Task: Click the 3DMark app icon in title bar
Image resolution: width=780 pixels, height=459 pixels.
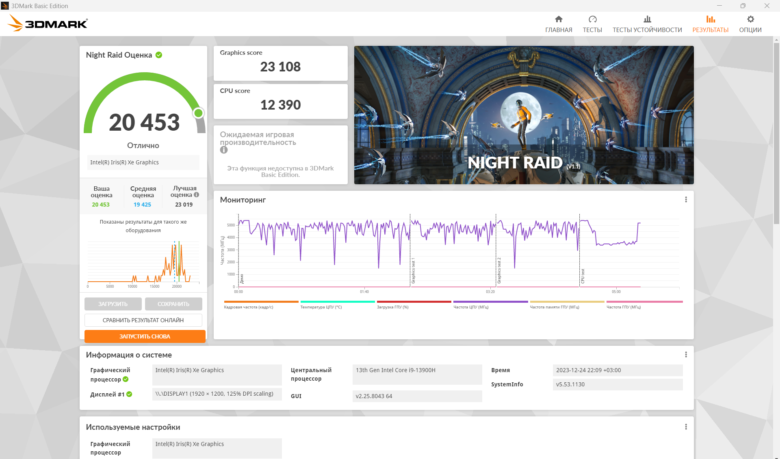Action: [5, 5]
